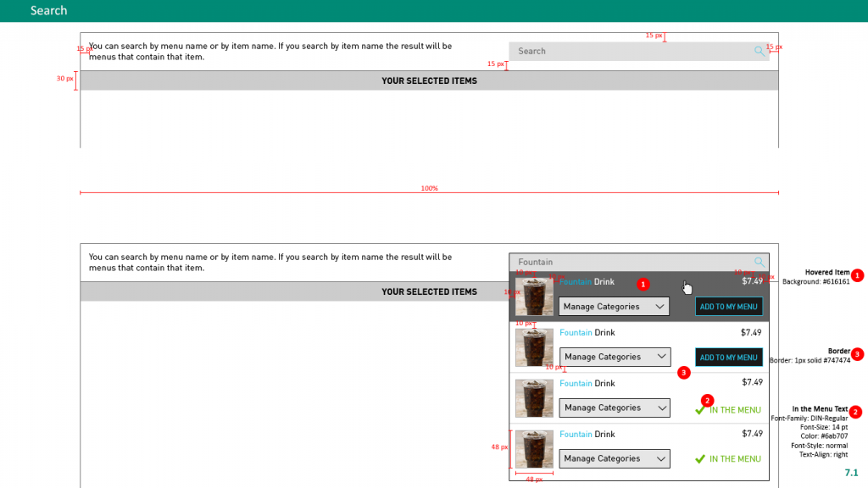Click red badge 1 next to Hovered Item annotation

tap(857, 275)
